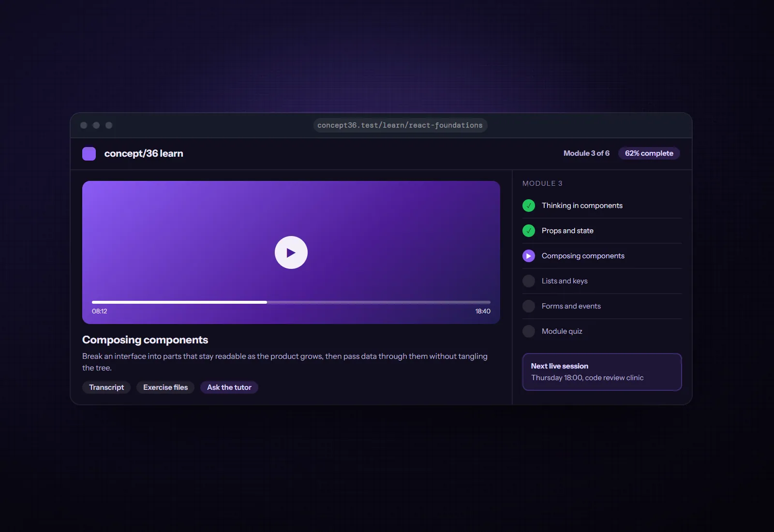Click Ask the tutor
Screen dimensions: 774x532
229,387
